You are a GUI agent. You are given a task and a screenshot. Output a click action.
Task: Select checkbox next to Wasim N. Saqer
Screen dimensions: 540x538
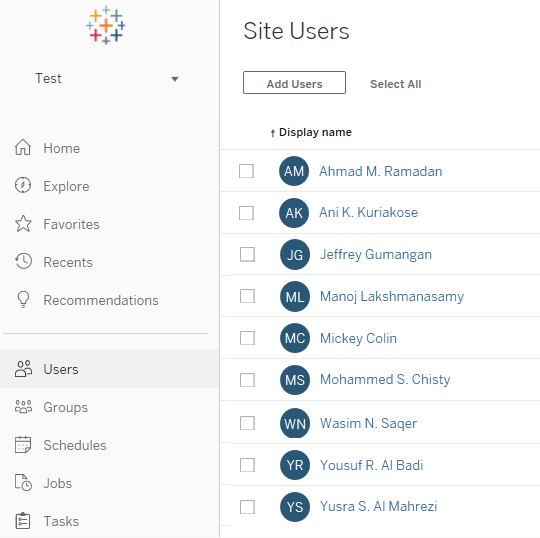click(247, 423)
